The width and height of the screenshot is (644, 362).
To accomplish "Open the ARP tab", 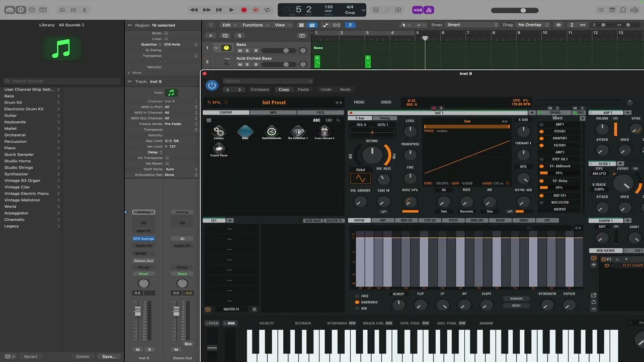I will tap(383, 220).
